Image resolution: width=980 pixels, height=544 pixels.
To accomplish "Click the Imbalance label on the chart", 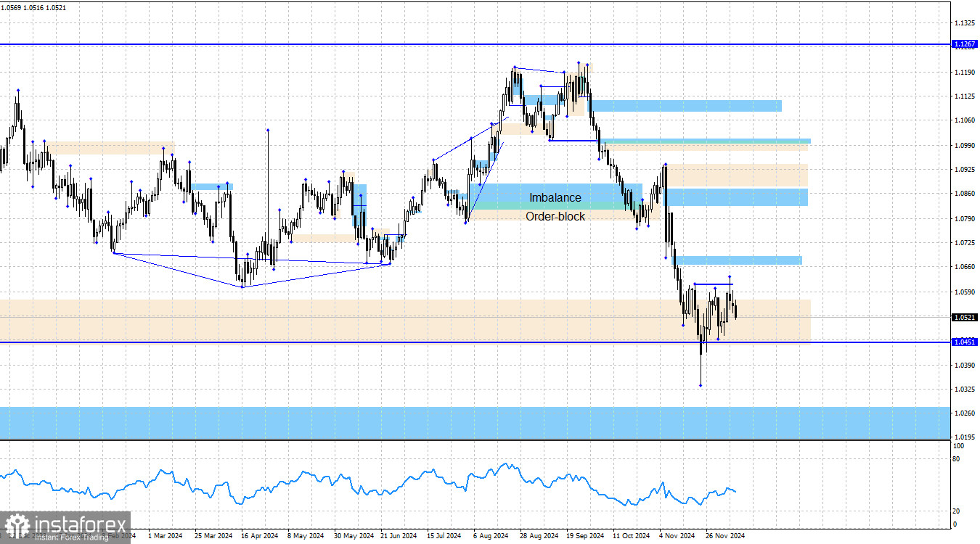I will (555, 197).
